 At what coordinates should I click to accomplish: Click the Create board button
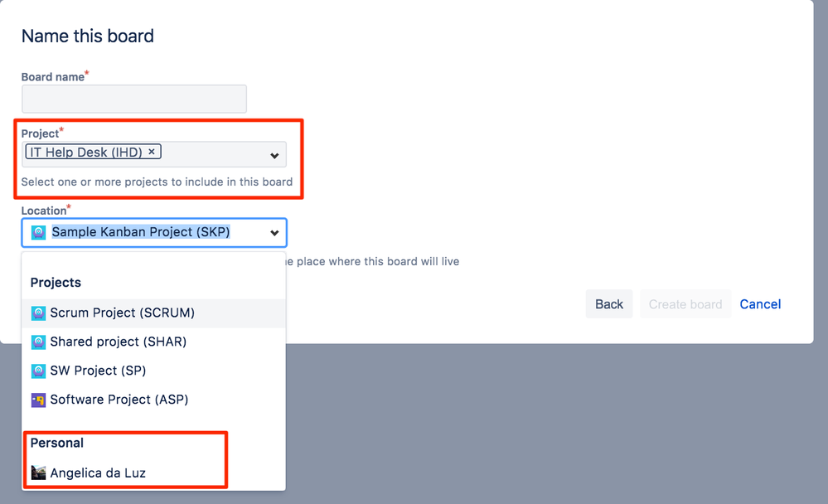(x=685, y=304)
